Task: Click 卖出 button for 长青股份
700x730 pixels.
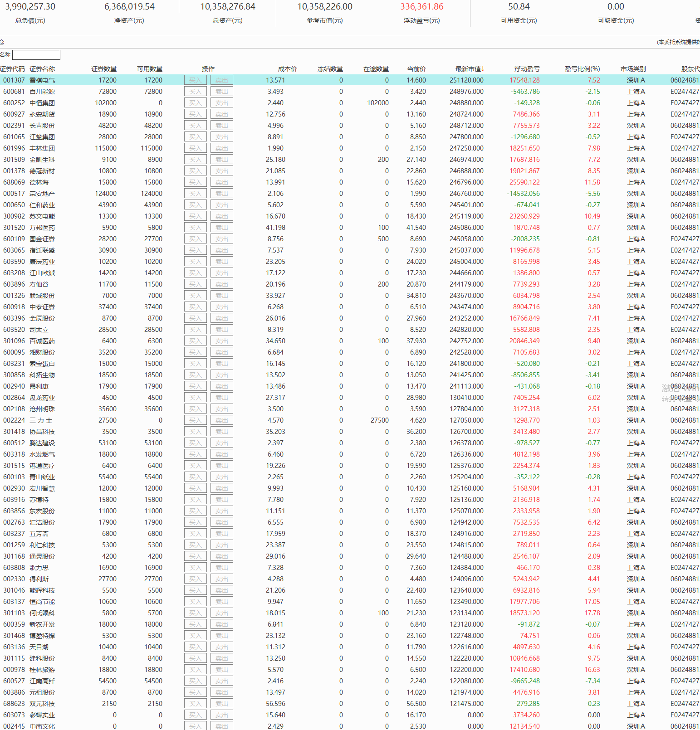Action: (222, 126)
